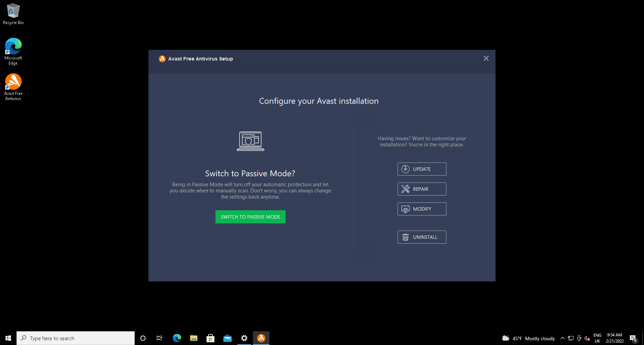Select the Avast Free Antivirus desktop shortcut
This screenshot has width=644, height=345.
click(x=13, y=87)
